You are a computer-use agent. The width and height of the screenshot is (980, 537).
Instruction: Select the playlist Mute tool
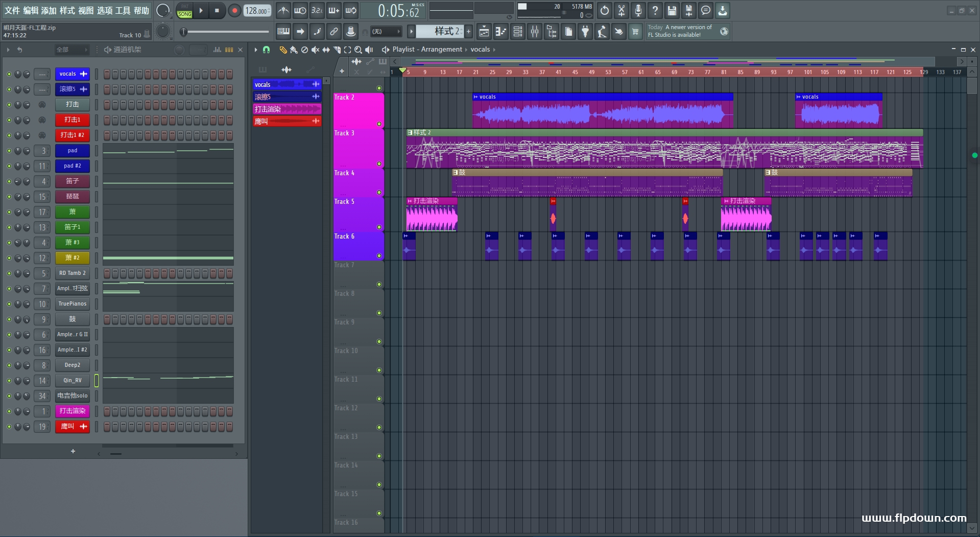(315, 50)
